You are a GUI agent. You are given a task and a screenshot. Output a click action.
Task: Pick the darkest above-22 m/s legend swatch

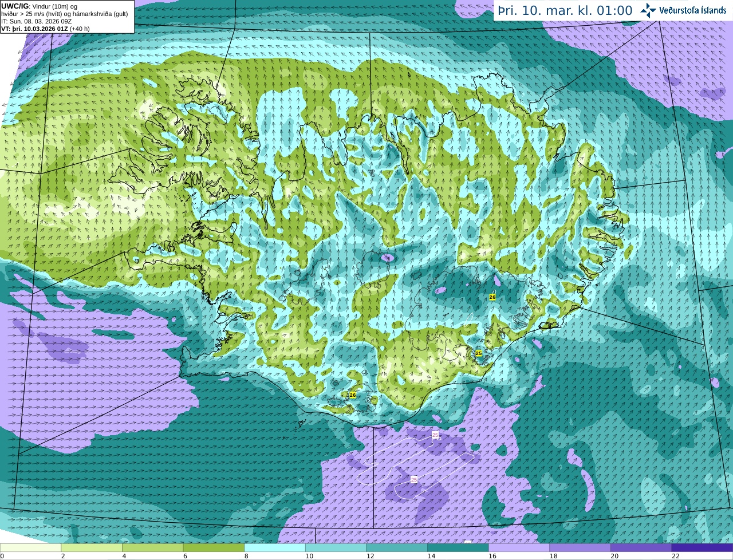point(702,547)
